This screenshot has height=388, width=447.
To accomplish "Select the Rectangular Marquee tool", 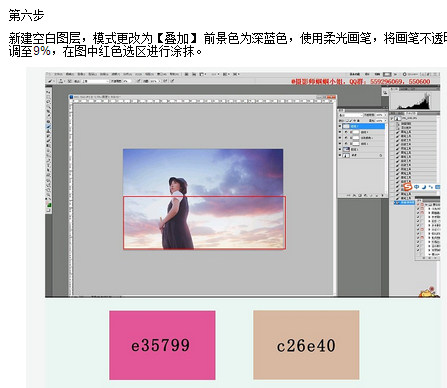I will (x=49, y=97).
